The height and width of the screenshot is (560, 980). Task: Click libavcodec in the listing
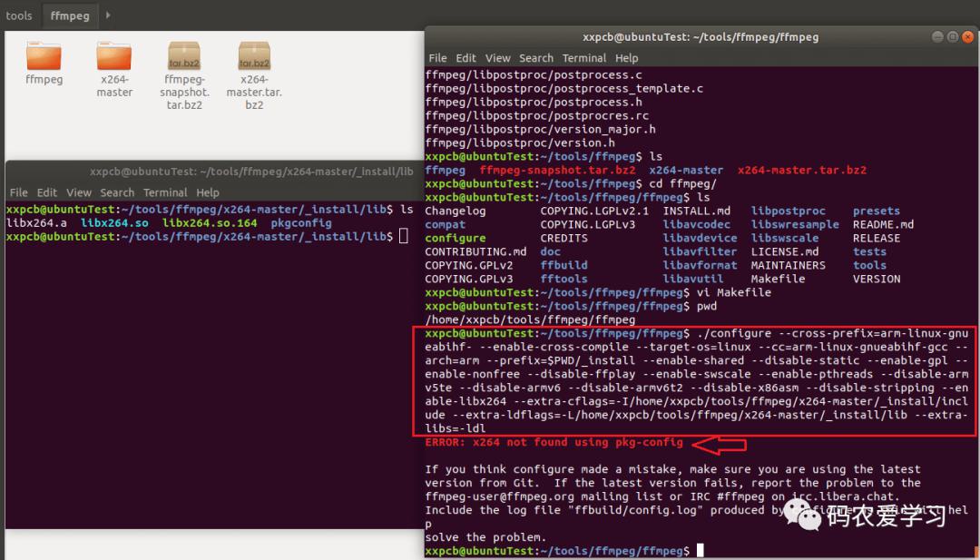click(x=696, y=224)
